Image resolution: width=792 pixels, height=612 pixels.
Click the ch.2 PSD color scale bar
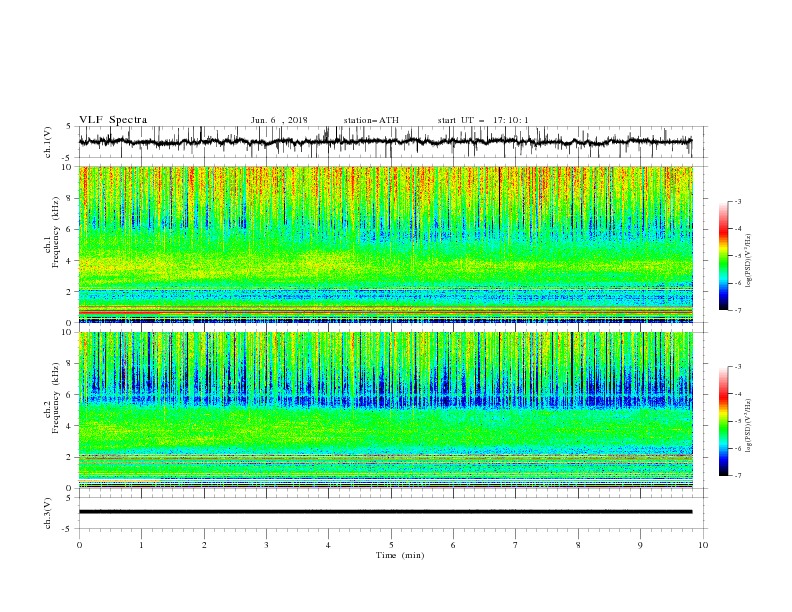pos(723,421)
